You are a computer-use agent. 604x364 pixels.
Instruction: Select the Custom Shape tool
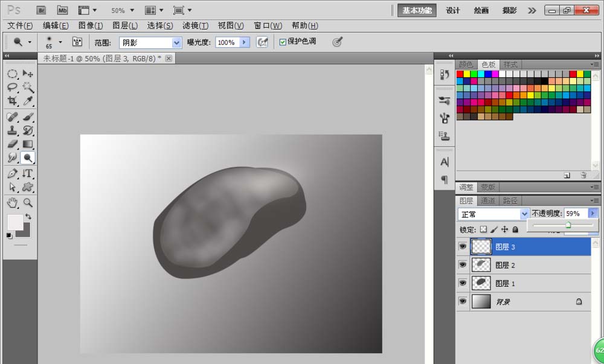28,187
